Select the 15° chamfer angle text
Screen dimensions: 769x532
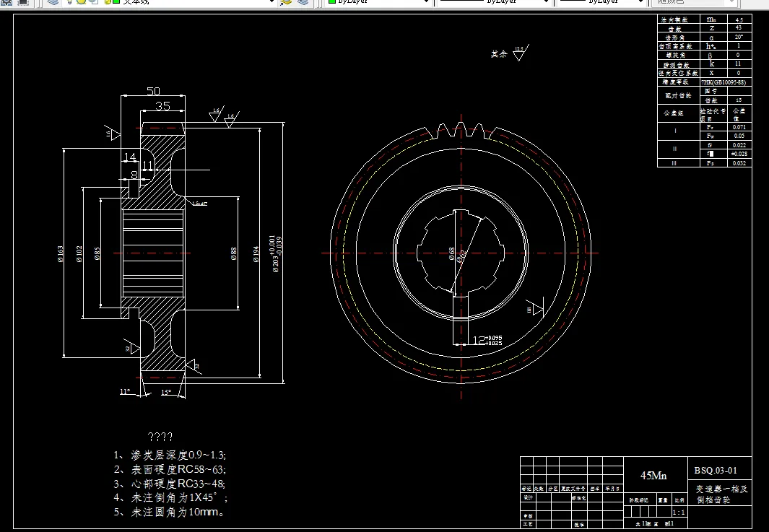[166, 392]
